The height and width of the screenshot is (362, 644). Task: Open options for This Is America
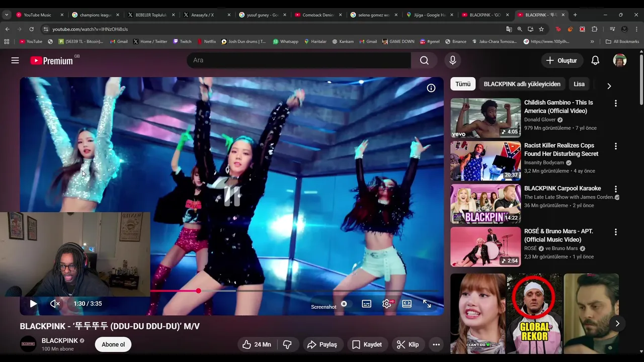(615, 103)
